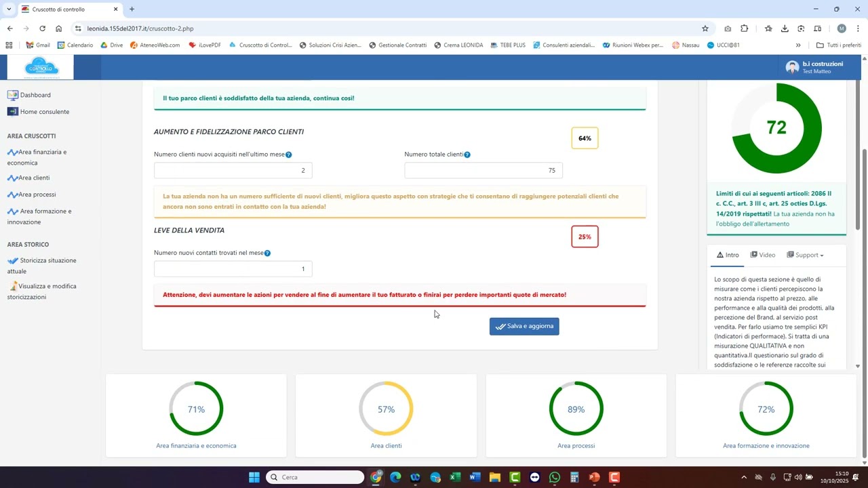Viewport: 868px width, 488px height.
Task: Open Excel from the Windows taskbar
Action: 455,477
